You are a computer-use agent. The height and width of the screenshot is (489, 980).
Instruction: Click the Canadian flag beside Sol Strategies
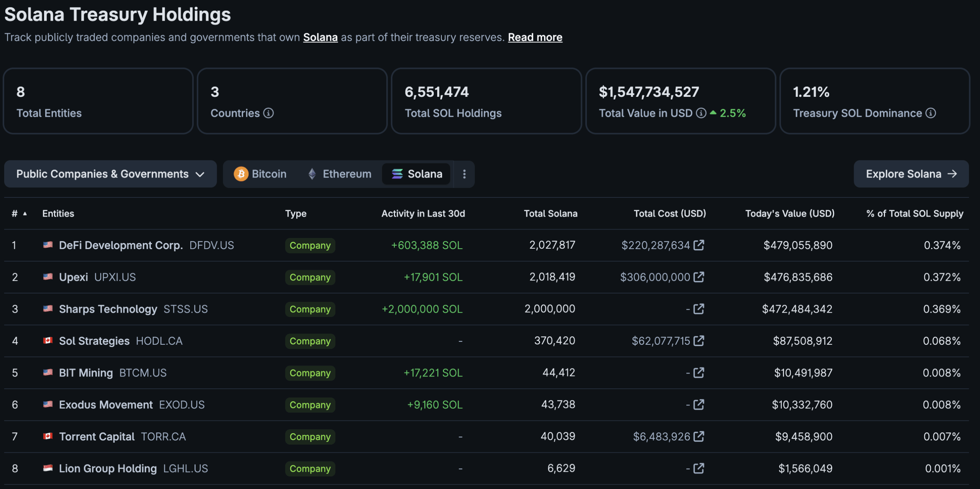pos(47,341)
